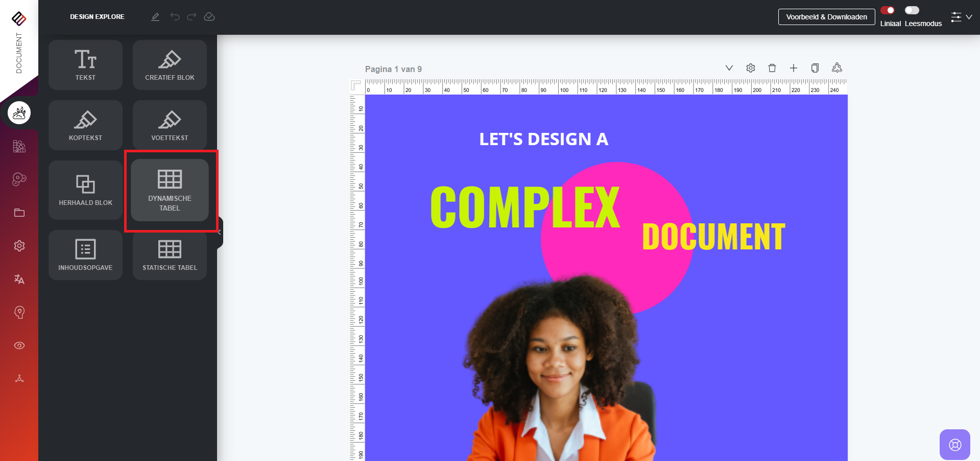The height and width of the screenshot is (461, 980).
Task: Add a Dynamische Tabel block
Action: coord(170,190)
